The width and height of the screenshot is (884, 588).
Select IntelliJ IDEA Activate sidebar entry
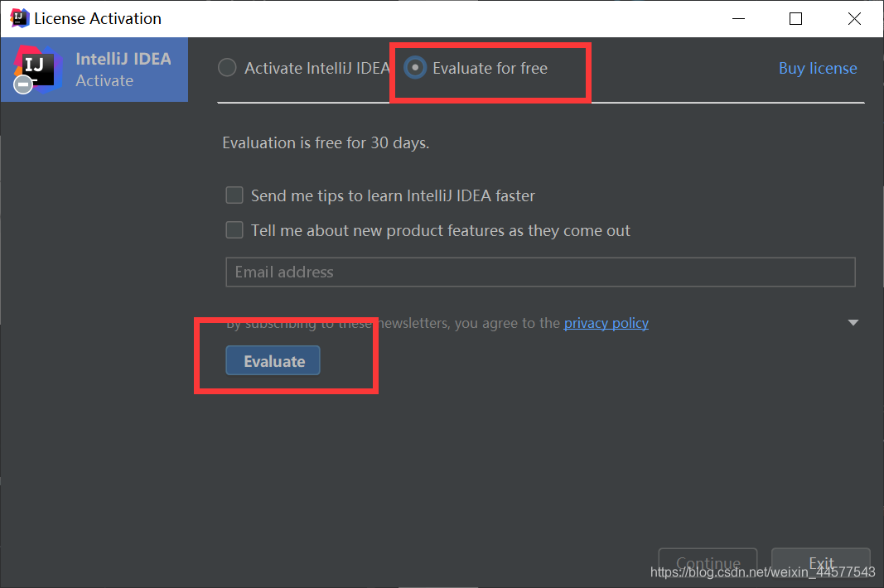click(123, 70)
